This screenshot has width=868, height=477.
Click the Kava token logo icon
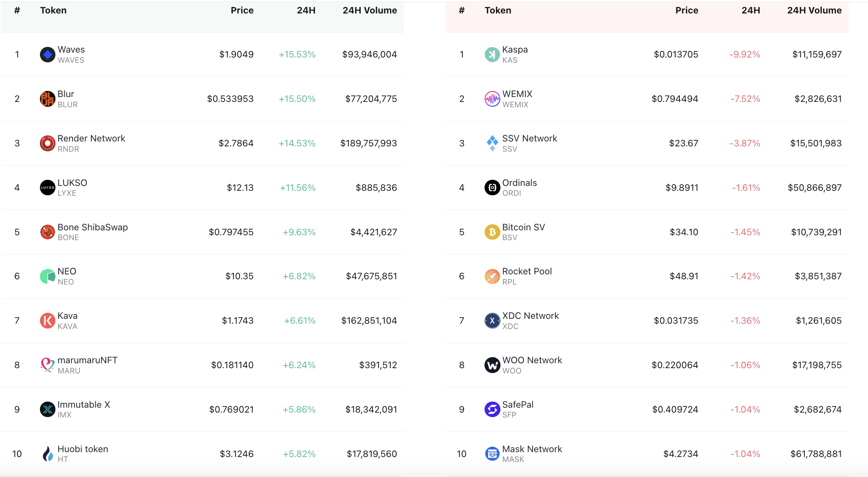click(48, 321)
